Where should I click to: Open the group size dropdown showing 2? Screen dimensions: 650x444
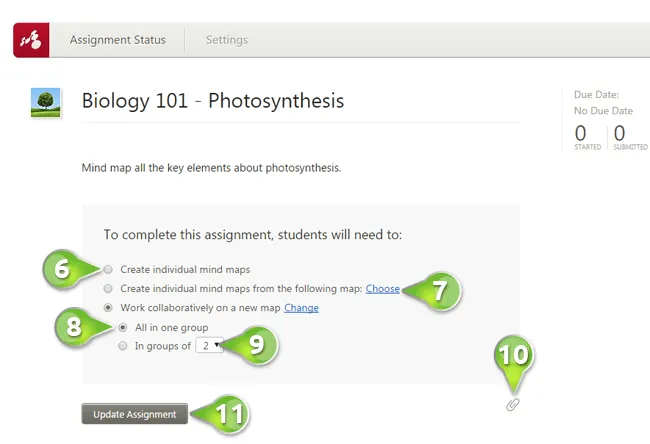coord(209,345)
